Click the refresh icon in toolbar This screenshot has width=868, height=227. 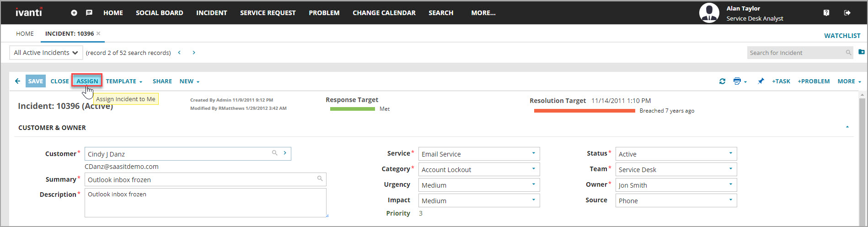722,81
